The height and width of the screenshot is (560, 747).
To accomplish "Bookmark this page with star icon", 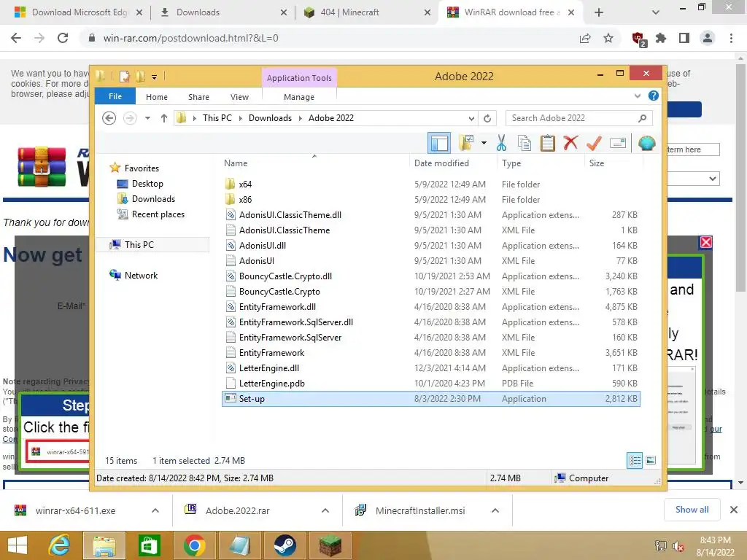I will [x=608, y=38].
